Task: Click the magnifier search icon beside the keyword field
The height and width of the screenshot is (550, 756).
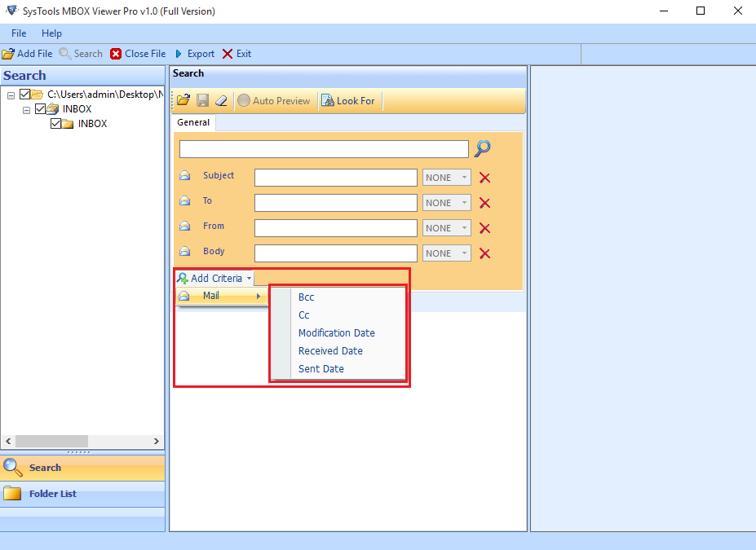Action: [483, 148]
